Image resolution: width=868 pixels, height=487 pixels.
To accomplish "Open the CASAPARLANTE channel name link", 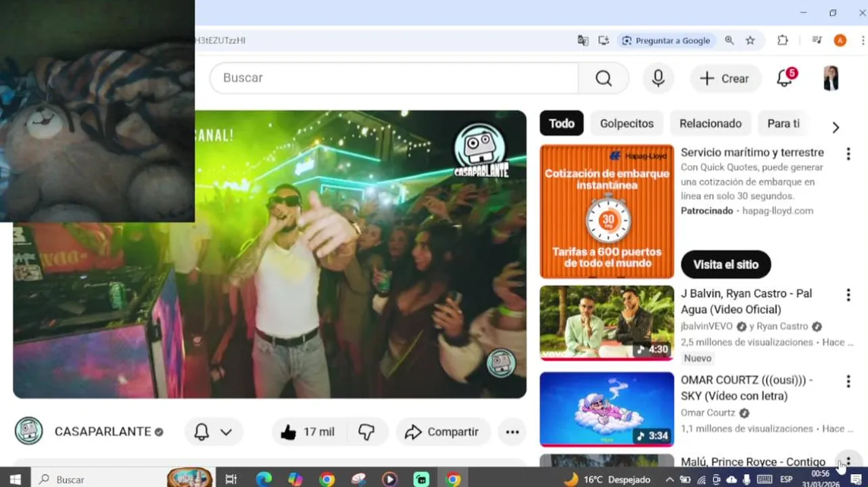I will click(103, 432).
